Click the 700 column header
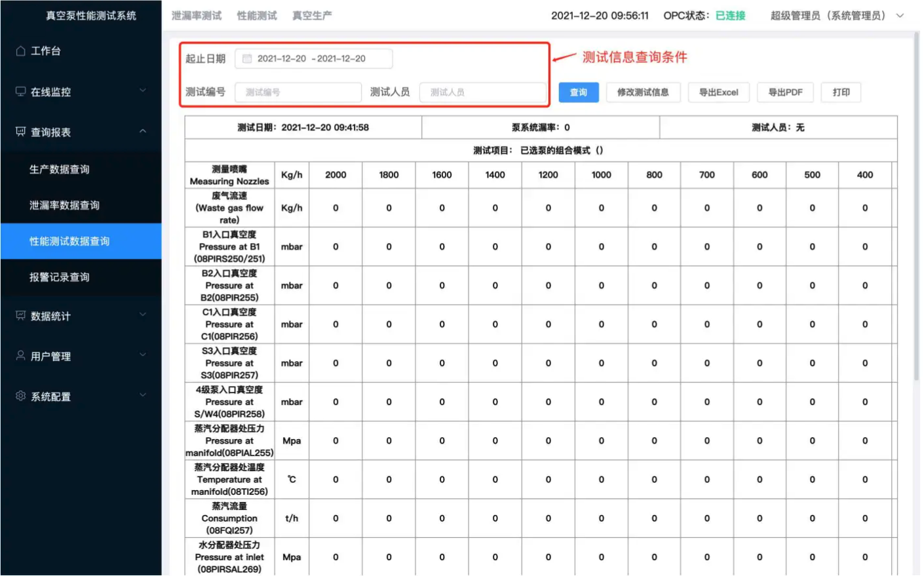This screenshot has width=924, height=576. click(x=706, y=175)
